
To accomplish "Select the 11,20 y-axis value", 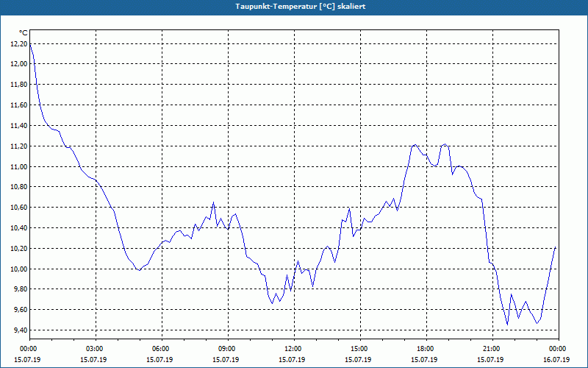I will tap(19, 146).
